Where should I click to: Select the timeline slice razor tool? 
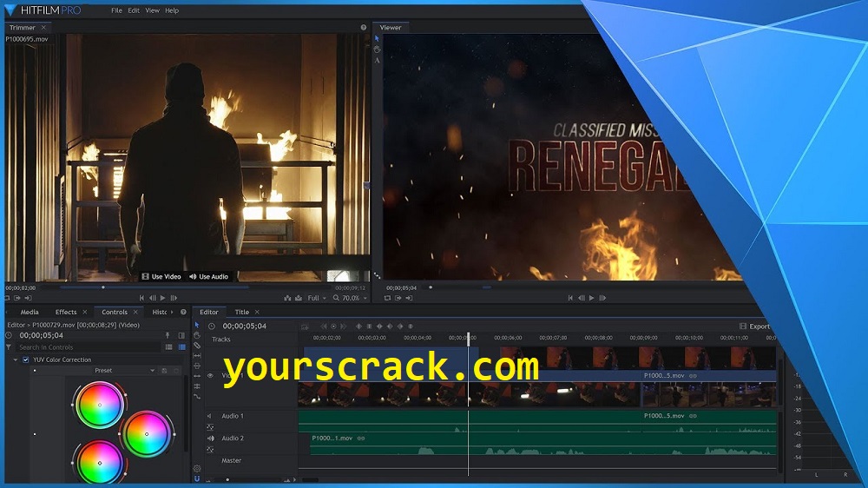(x=197, y=345)
